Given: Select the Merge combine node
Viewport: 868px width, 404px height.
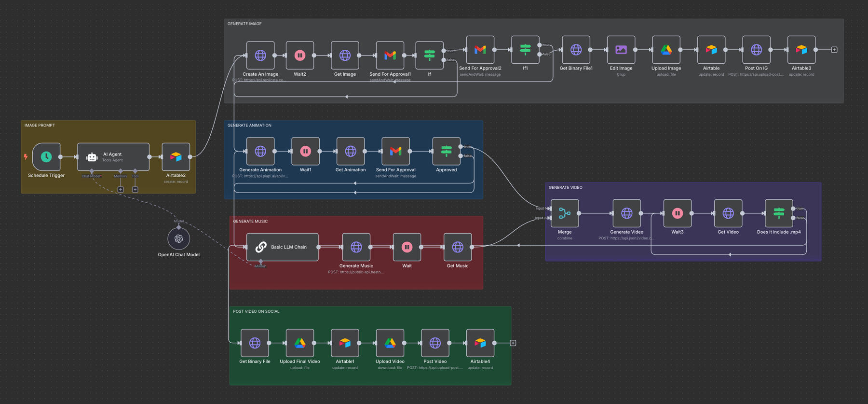Looking at the screenshot, I should (565, 213).
